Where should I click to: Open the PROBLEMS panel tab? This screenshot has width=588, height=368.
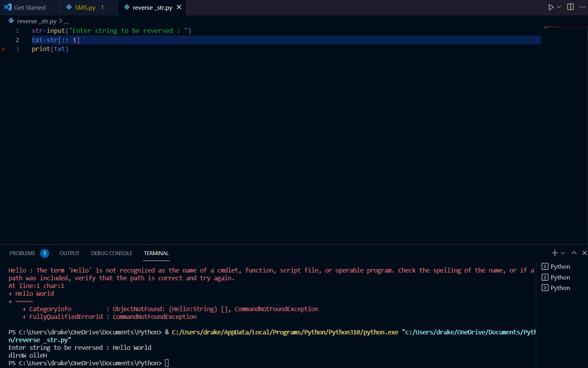pos(22,253)
